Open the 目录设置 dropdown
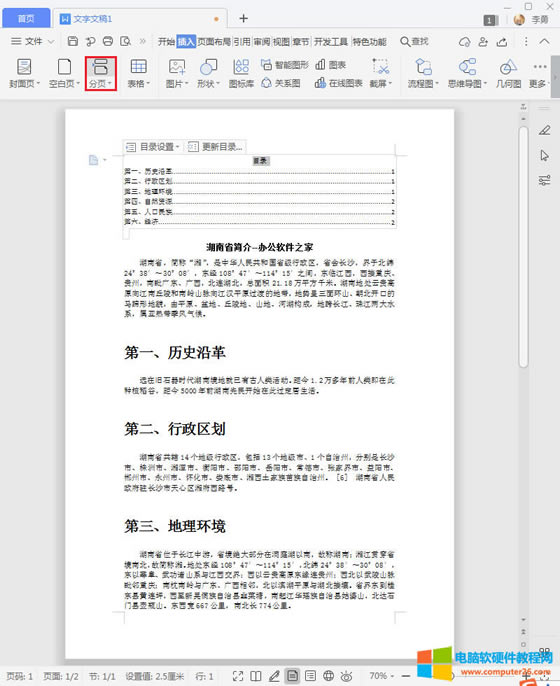The image size is (560, 686). click(x=153, y=147)
